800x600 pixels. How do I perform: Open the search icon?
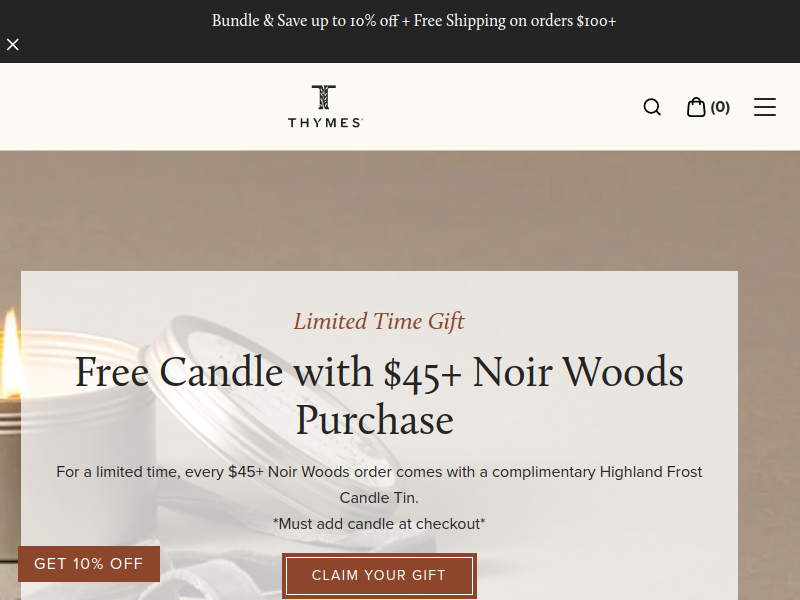tap(652, 107)
